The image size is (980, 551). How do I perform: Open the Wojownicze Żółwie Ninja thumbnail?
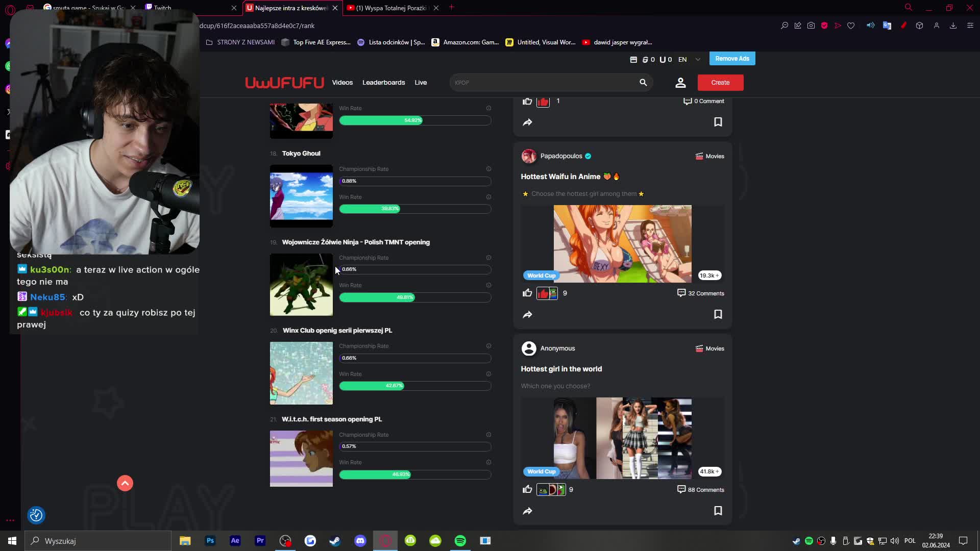coord(301,285)
